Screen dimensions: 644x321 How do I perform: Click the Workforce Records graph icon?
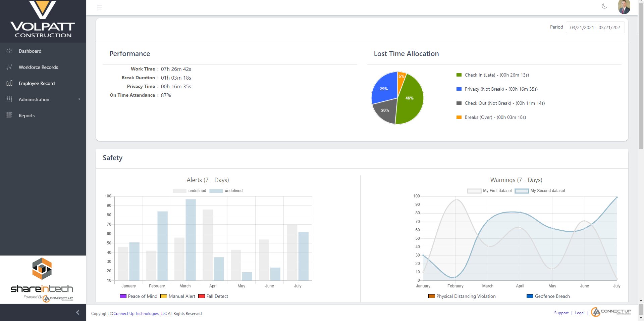pyautogui.click(x=9, y=67)
